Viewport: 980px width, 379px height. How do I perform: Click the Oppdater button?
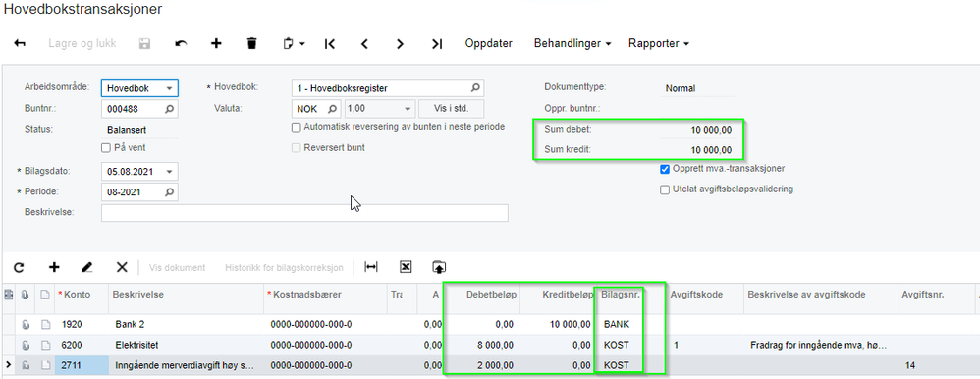[x=489, y=44]
